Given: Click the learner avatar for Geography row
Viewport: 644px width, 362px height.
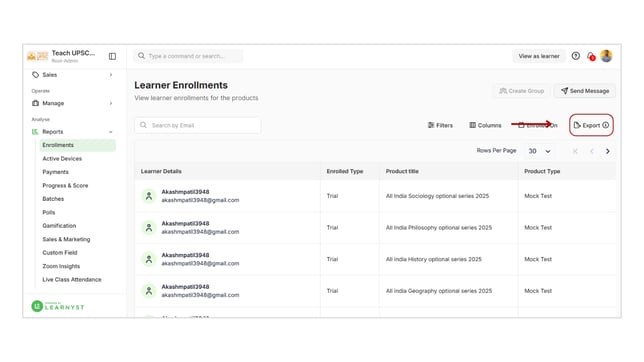Looking at the screenshot, I should click(149, 291).
